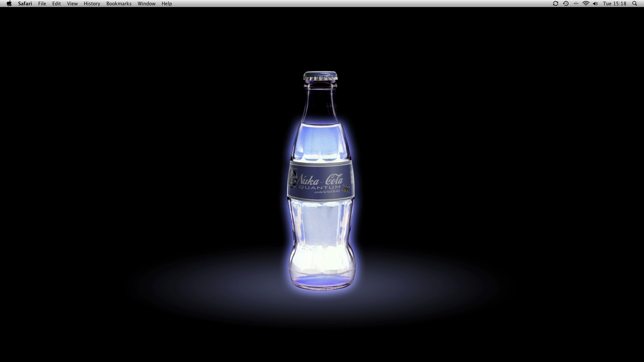Viewport: 644px width, 362px height.
Task: Open the Safari application menu
Action: 25,4
